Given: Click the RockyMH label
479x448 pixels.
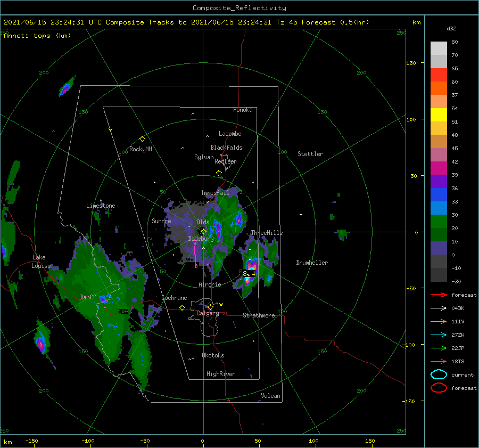Looking at the screenshot, I should pyautogui.click(x=141, y=149).
